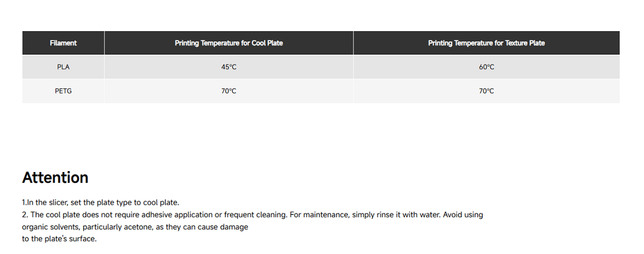Click the Printing Temperature for Texture Plate header
Screen dimensions: 644x254
(x=486, y=43)
